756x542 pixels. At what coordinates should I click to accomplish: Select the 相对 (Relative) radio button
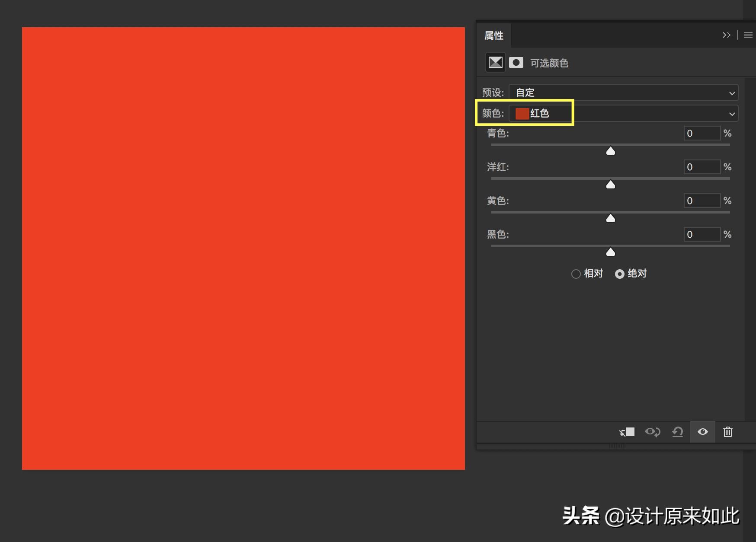coord(576,274)
